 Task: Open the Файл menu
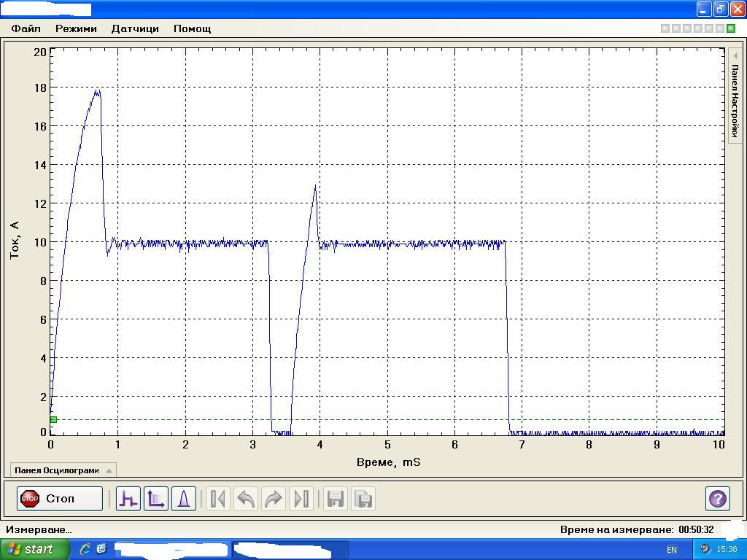tap(26, 28)
